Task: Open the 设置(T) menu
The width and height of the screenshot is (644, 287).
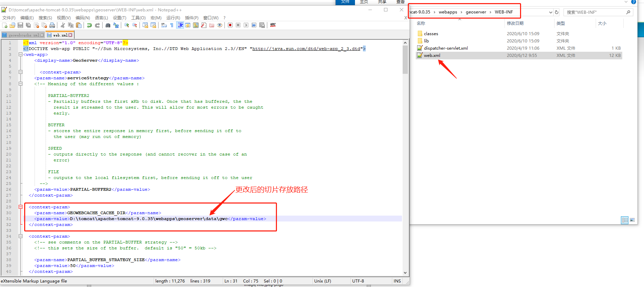Action: (x=119, y=18)
